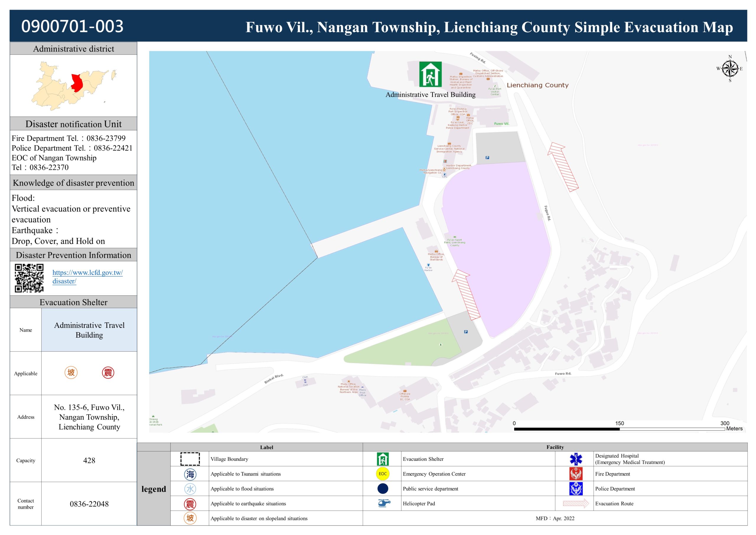
Task: Click the Helicopter Pad legend icon
Action: (x=384, y=503)
